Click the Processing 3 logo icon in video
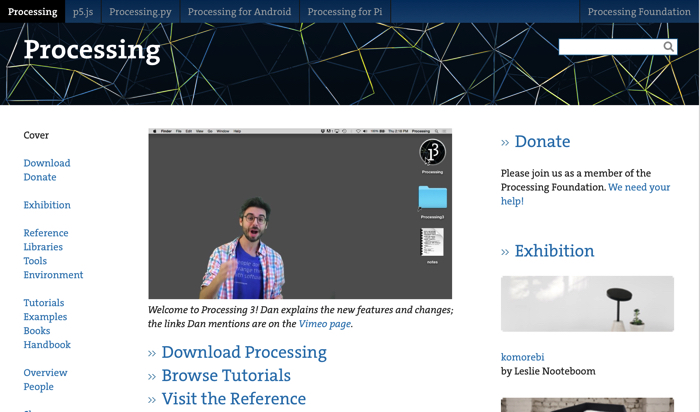The width and height of the screenshot is (700, 412). [432, 152]
